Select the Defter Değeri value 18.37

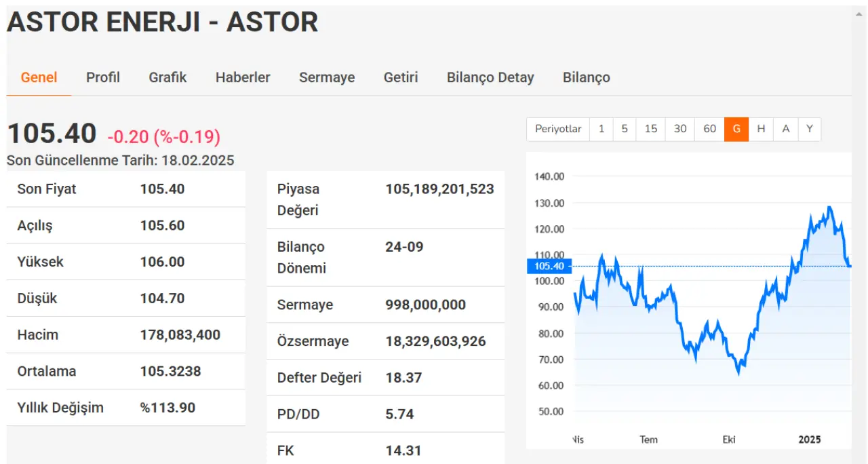click(403, 377)
